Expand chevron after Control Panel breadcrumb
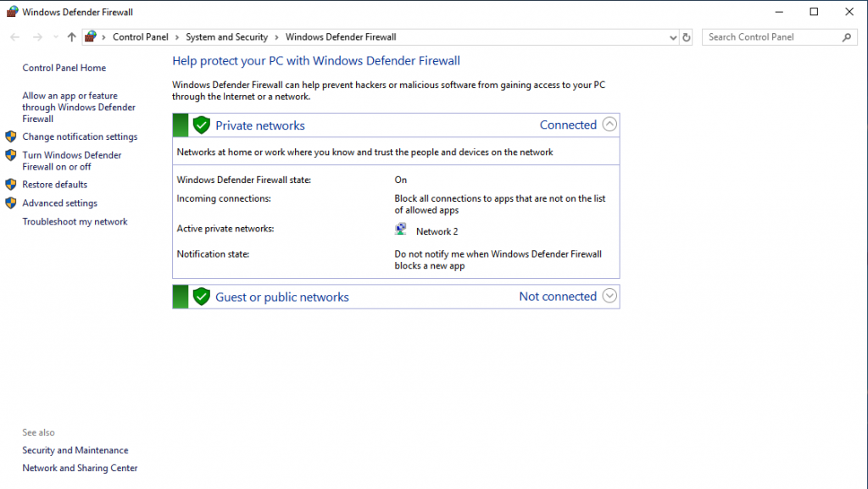Screen dimensions: 868x489 tap(177, 37)
